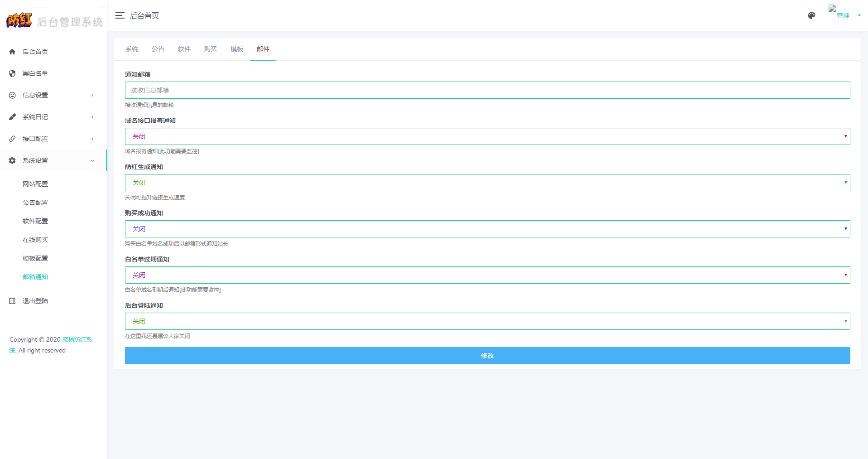Open the 晓杨防红系统 copyright link
868x459 pixels.
coord(77,339)
